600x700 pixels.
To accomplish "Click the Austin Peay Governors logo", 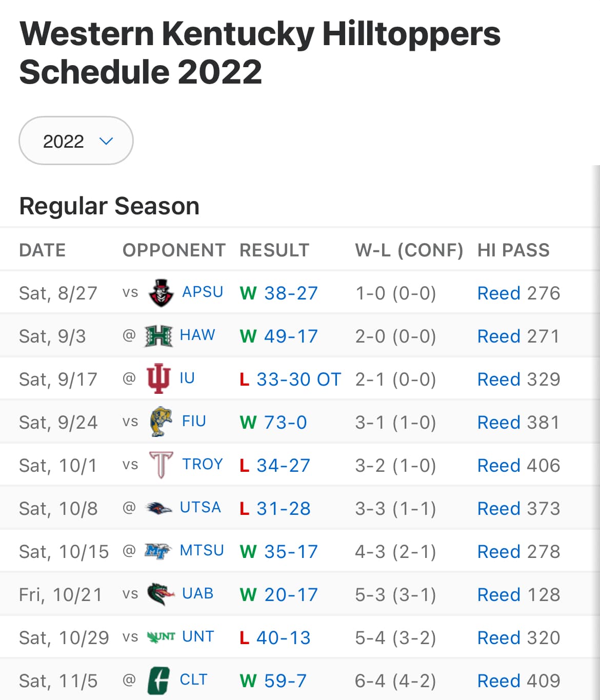I will pos(161,293).
